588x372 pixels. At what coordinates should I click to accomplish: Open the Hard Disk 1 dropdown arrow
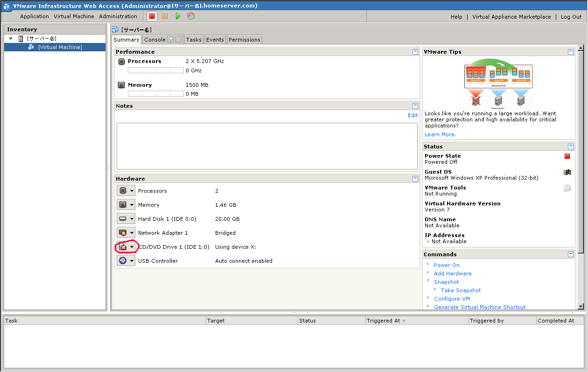(131, 218)
